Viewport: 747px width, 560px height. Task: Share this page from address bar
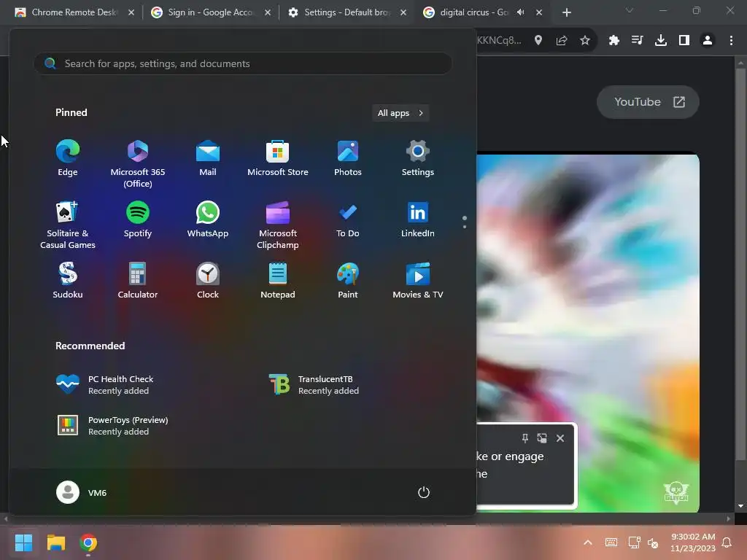[x=562, y=41]
